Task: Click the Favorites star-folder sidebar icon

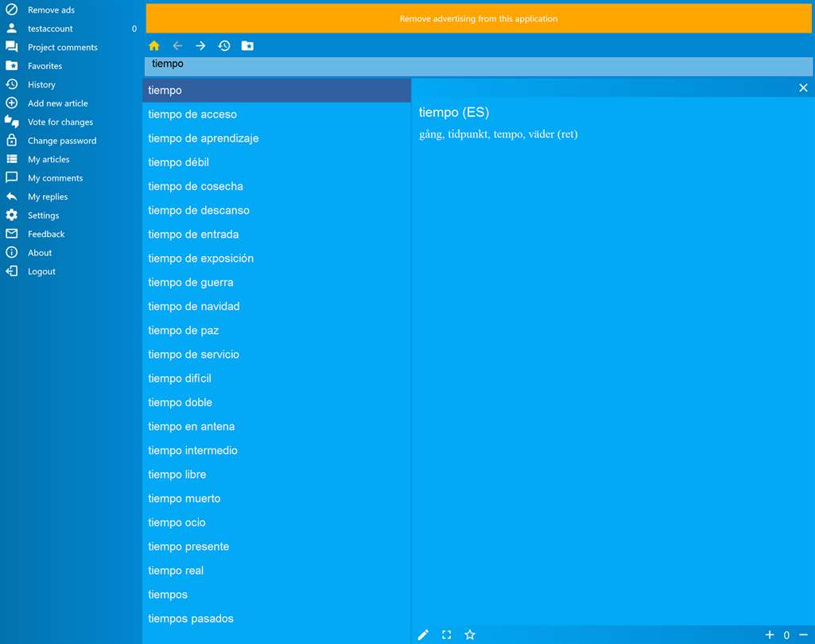Action: [11, 65]
